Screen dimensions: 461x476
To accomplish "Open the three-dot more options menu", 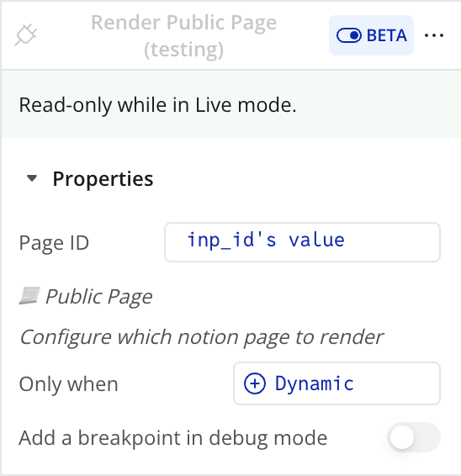I will tap(434, 35).
